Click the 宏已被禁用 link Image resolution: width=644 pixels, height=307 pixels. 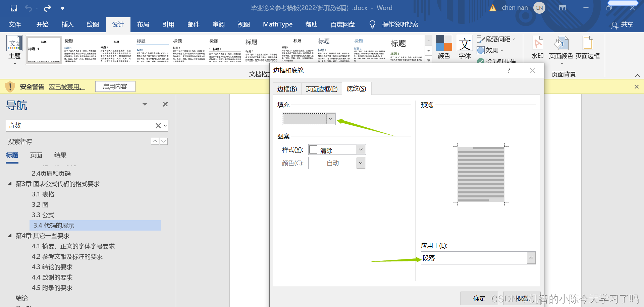click(x=67, y=87)
